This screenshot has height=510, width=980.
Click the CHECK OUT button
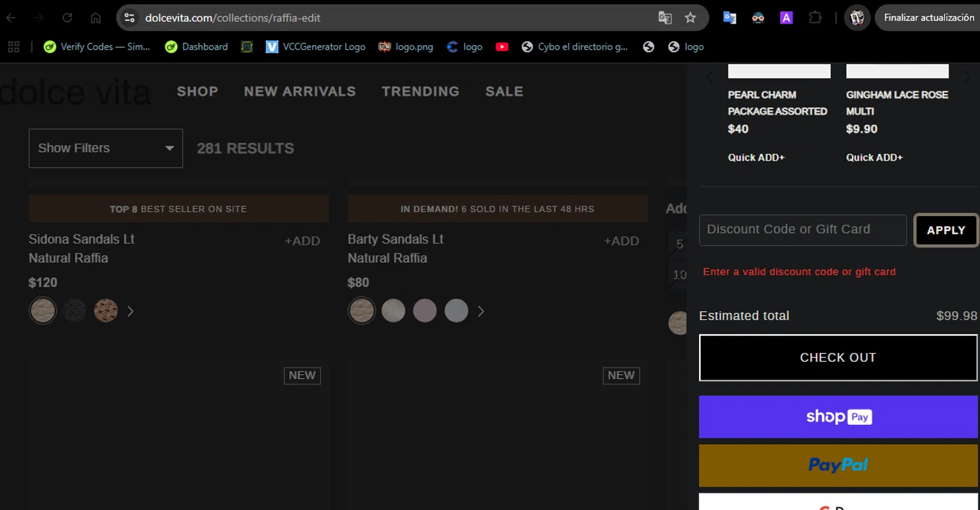tap(838, 358)
